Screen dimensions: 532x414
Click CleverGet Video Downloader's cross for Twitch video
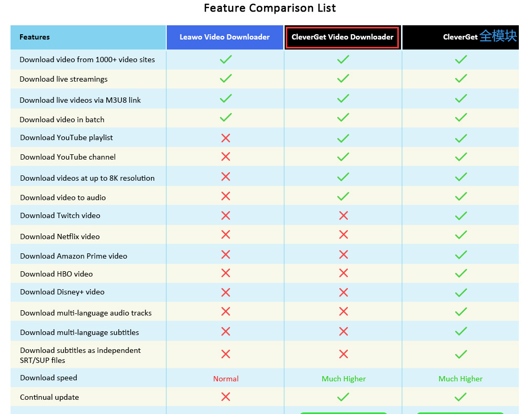coord(344,215)
